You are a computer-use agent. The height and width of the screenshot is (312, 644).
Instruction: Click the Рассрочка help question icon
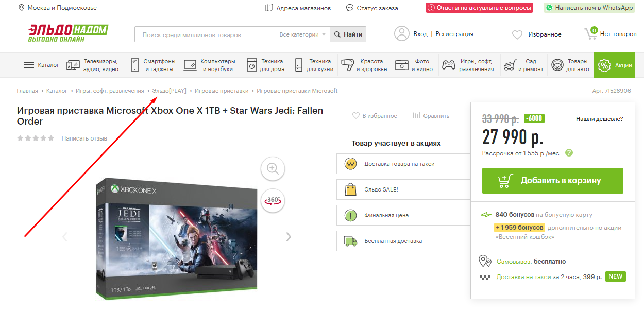(x=569, y=153)
